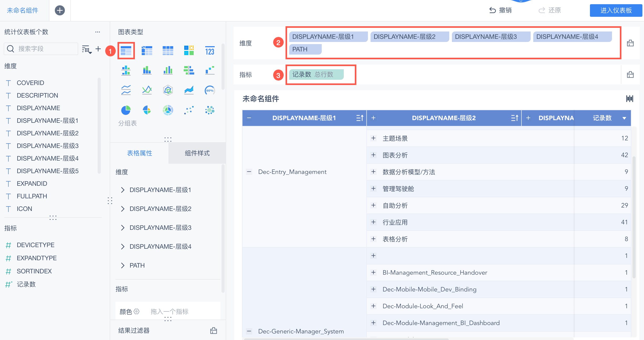Click 撤销 undo button
This screenshot has height=340, width=644.
(x=500, y=10)
